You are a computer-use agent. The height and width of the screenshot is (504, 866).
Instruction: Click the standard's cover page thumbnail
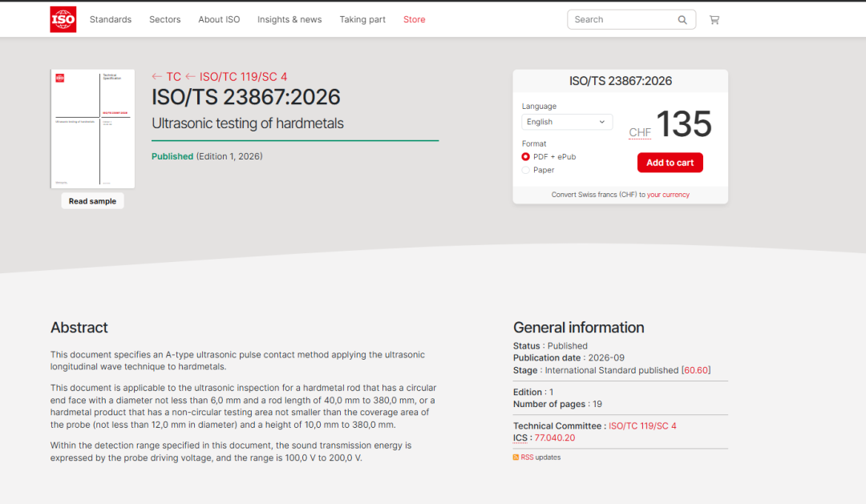(x=93, y=129)
